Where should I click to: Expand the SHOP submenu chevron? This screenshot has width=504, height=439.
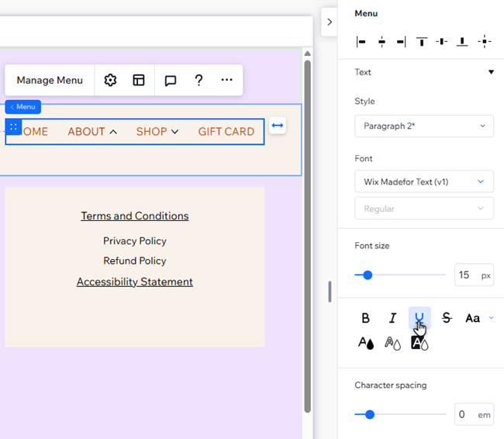pos(175,132)
